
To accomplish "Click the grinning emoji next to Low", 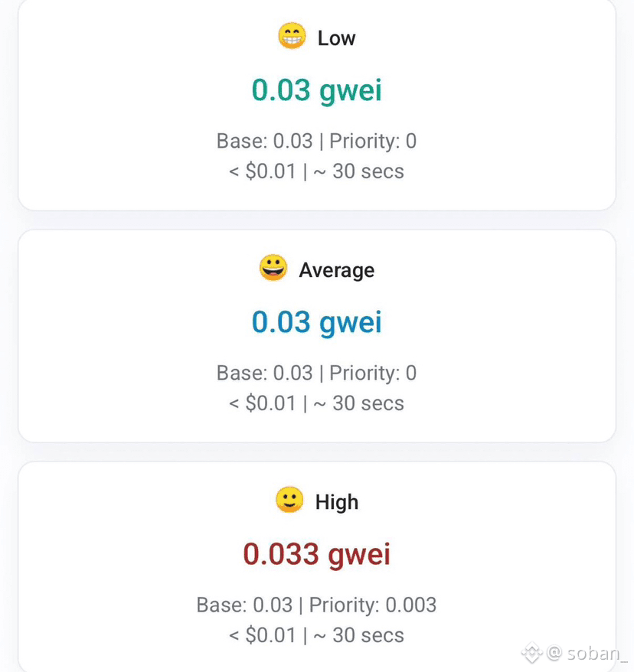I will coord(292,36).
